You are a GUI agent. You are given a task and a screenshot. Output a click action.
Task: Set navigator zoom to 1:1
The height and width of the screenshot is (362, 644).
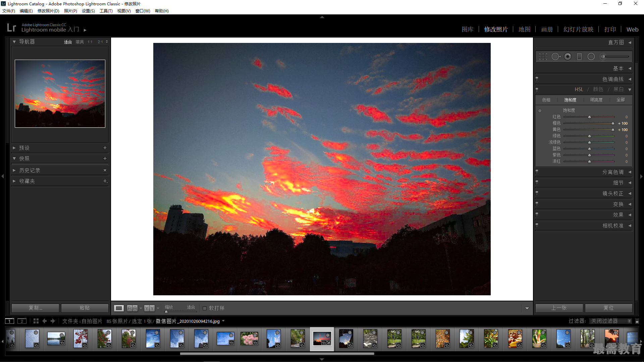click(90, 42)
